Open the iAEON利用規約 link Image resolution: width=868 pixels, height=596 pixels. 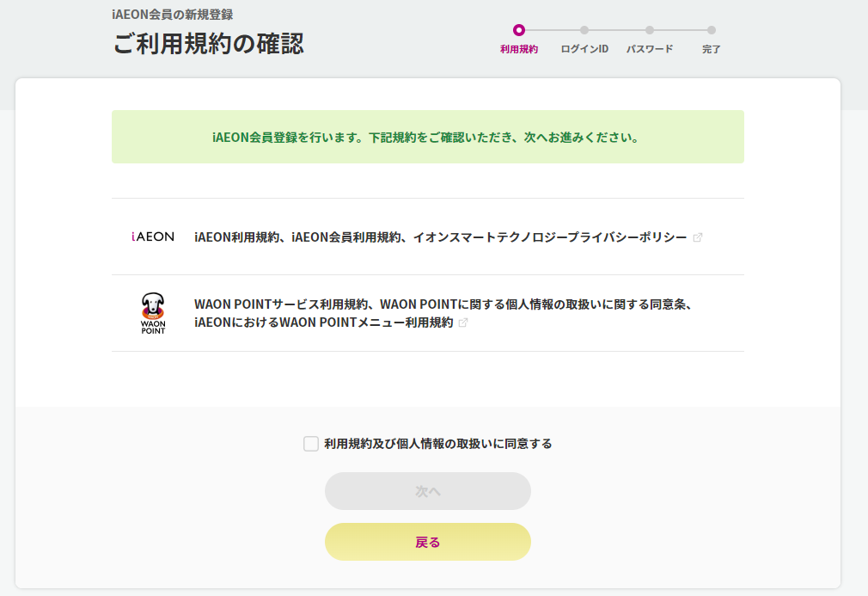pyautogui.click(x=440, y=237)
